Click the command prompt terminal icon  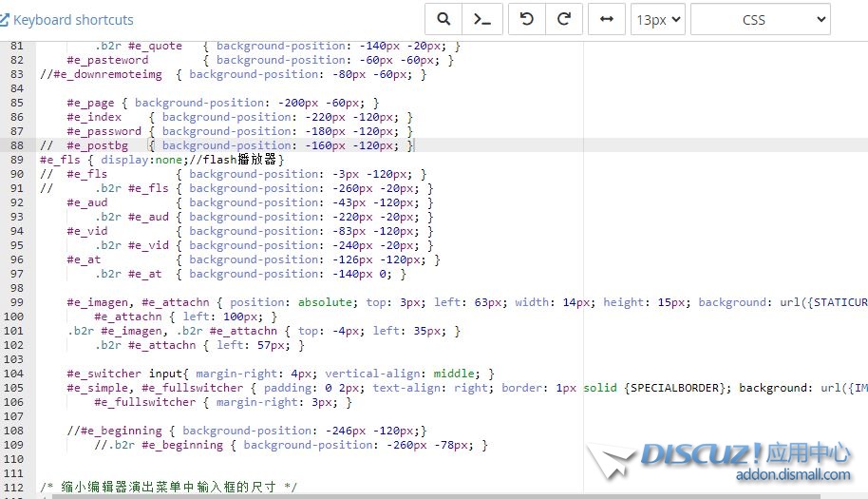coord(482,20)
